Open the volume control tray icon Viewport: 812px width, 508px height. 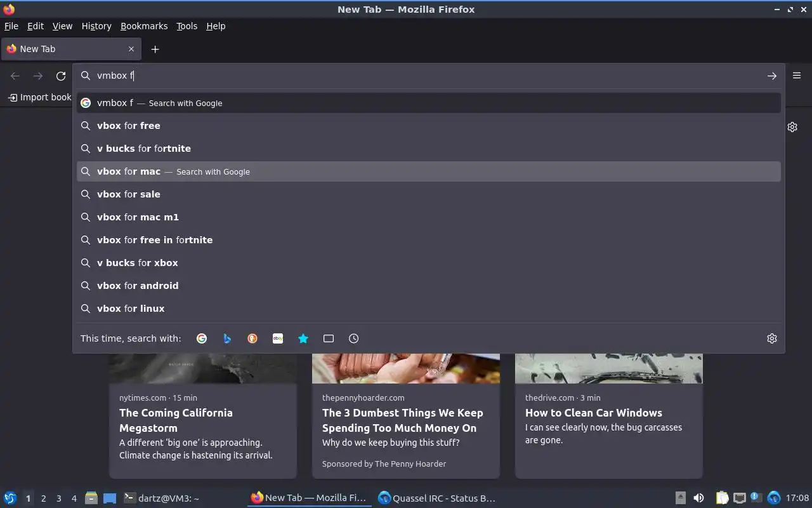click(x=698, y=498)
